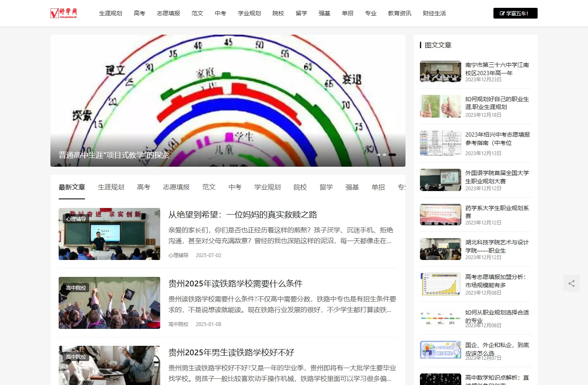Click the 心理辅导 badge on first thumbnail
This screenshot has height=385, width=588.
click(76, 219)
